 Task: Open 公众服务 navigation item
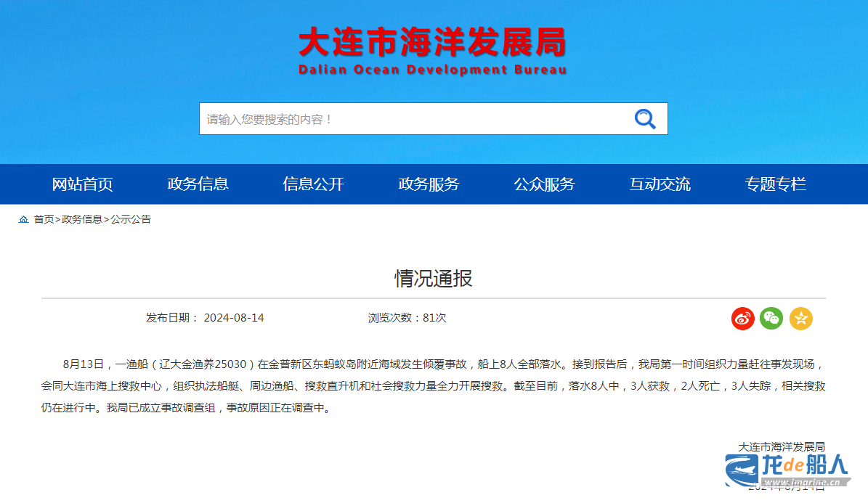click(544, 184)
